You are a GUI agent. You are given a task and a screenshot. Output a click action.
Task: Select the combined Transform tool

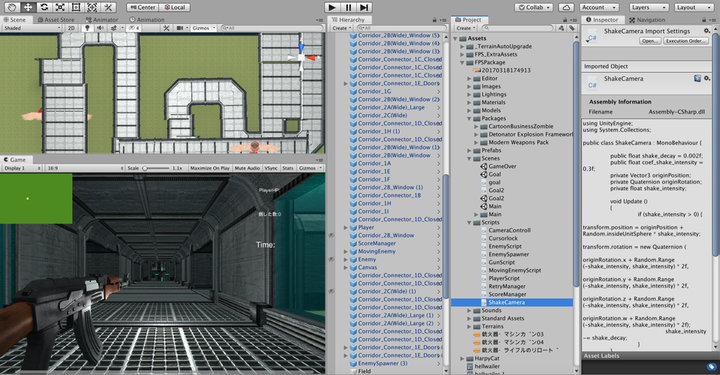pyautogui.click(x=92, y=7)
